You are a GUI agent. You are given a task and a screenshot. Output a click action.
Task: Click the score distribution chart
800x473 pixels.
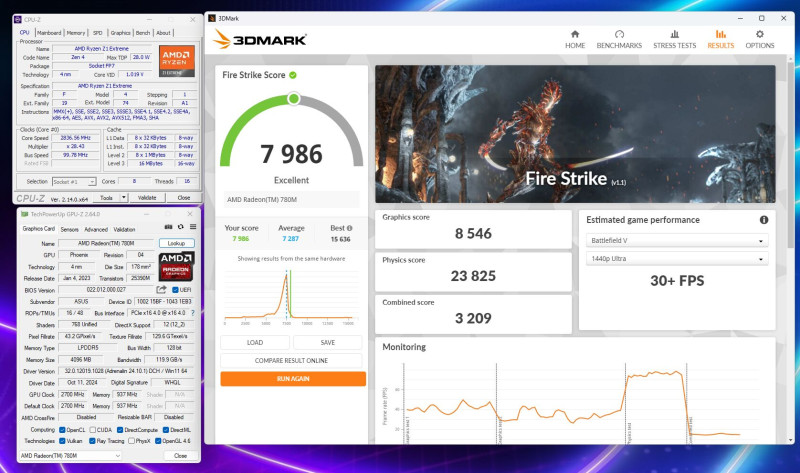coord(289,295)
